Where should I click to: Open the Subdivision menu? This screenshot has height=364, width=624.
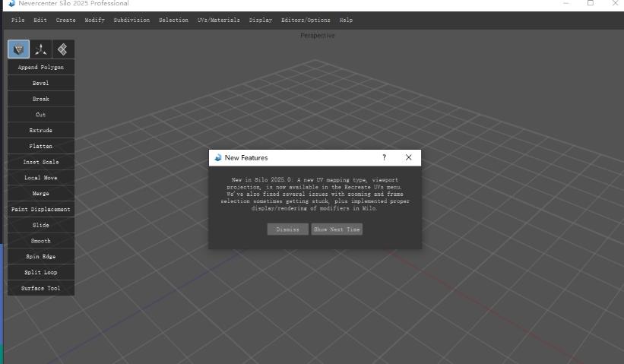[131, 20]
